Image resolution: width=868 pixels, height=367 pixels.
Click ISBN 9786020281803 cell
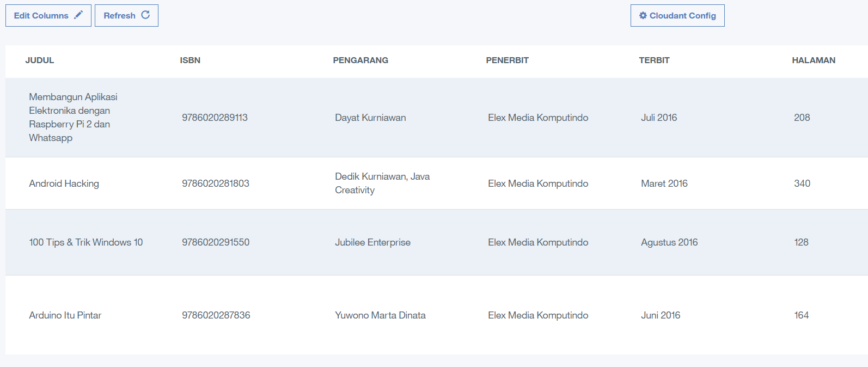[216, 183]
